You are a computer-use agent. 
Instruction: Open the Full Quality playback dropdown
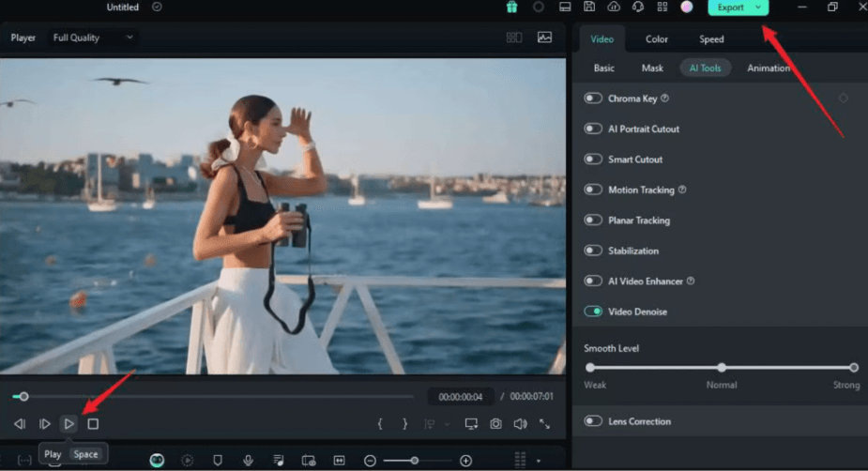click(93, 38)
